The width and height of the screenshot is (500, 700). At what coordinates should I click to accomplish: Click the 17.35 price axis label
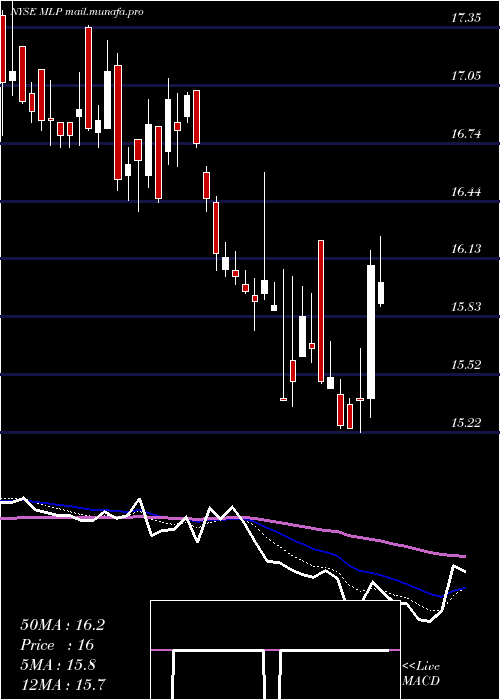click(x=466, y=18)
